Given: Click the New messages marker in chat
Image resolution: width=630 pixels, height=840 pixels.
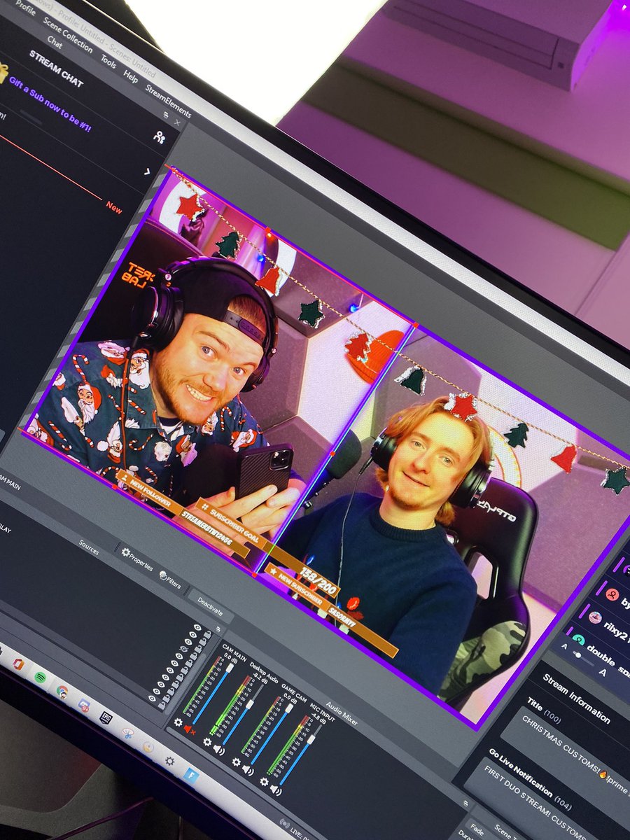Looking at the screenshot, I should (114, 208).
